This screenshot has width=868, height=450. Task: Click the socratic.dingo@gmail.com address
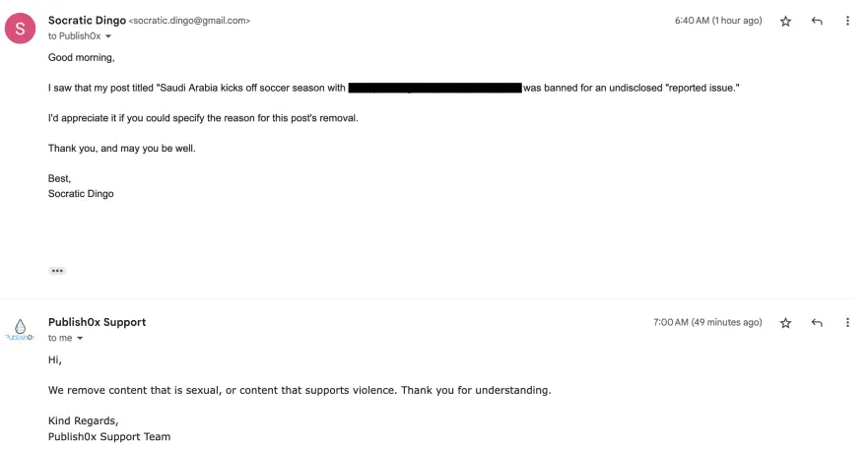189,21
